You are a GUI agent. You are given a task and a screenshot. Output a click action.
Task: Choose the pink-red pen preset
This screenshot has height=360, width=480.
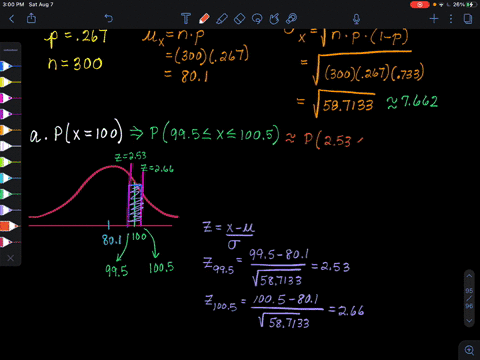10,242
